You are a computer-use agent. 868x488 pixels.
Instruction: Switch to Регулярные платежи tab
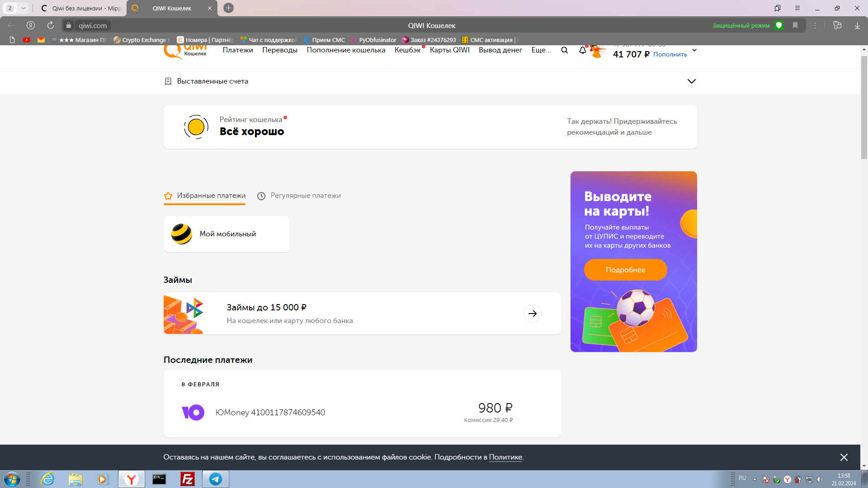coord(299,196)
